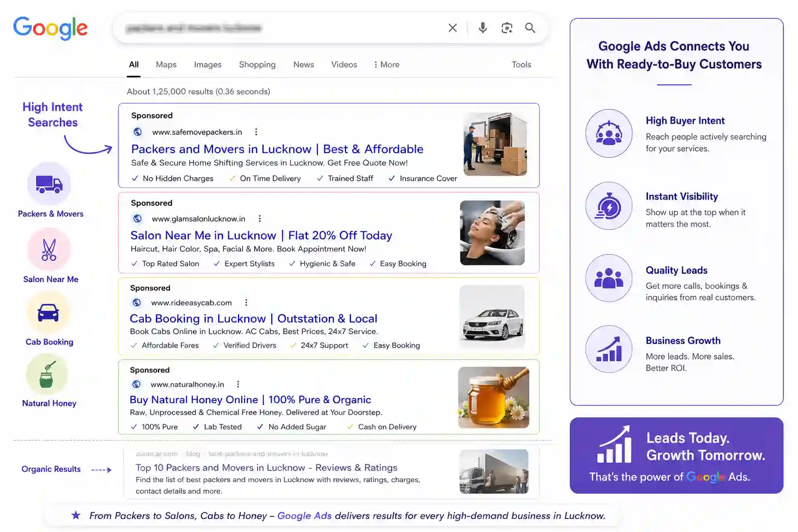798x532 pixels.
Task: Click the Natural Honey jar icon
Action: click(x=47, y=375)
